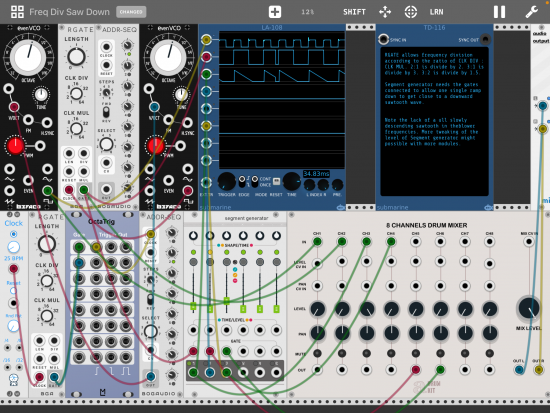The width and height of the screenshot is (550, 413).
Task: Click the 34.83ms time display on LA-108
Action: 316,174
